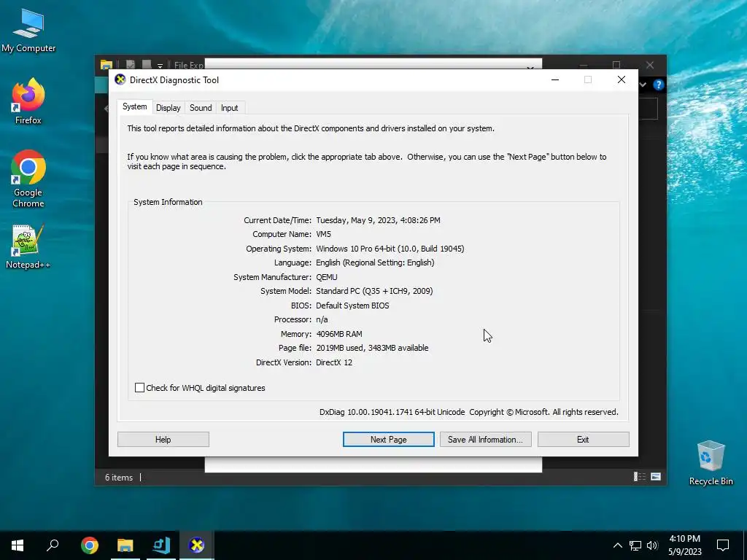Click the blue app icon left of DxDiag in taskbar

(x=161, y=545)
